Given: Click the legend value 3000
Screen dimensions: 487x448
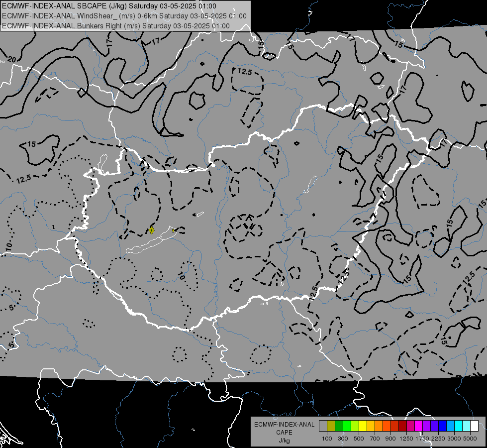Looking at the screenshot, I should [454, 439].
